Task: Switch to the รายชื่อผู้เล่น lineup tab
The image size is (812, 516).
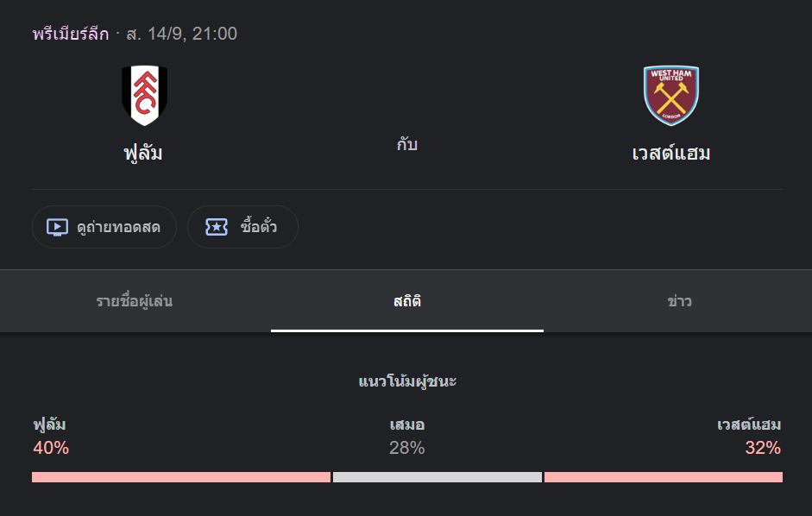Action: pyautogui.click(x=135, y=301)
